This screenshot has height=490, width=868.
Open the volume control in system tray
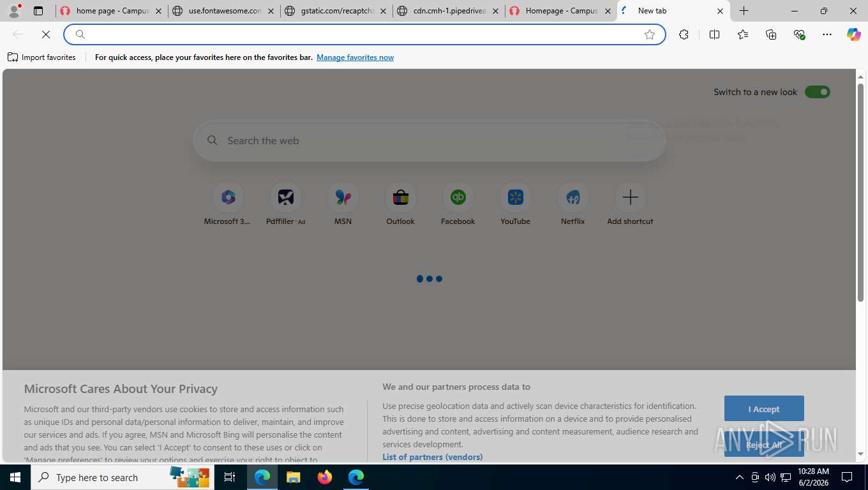pyautogui.click(x=770, y=477)
